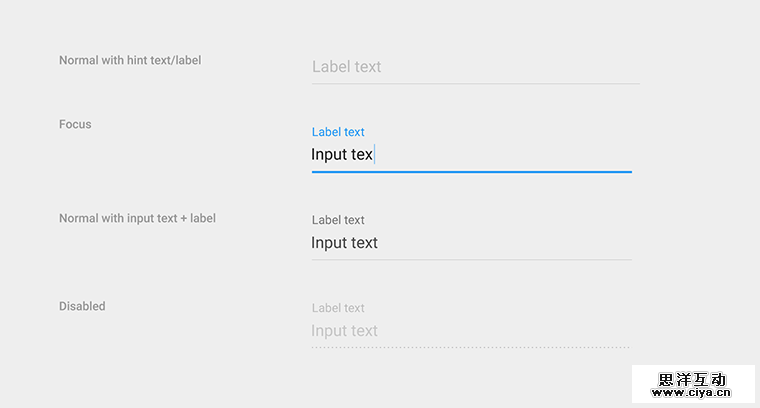The width and height of the screenshot is (760, 408).
Task: Select the 'Focus' row caption
Action: pyautogui.click(x=75, y=124)
